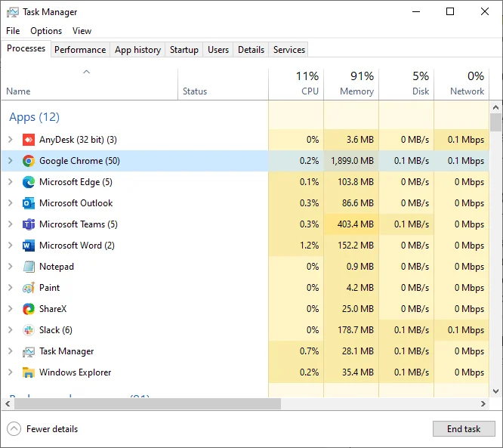The height and width of the screenshot is (448, 503).
Task: Click the Microsoft Teams icon
Action: (29, 224)
